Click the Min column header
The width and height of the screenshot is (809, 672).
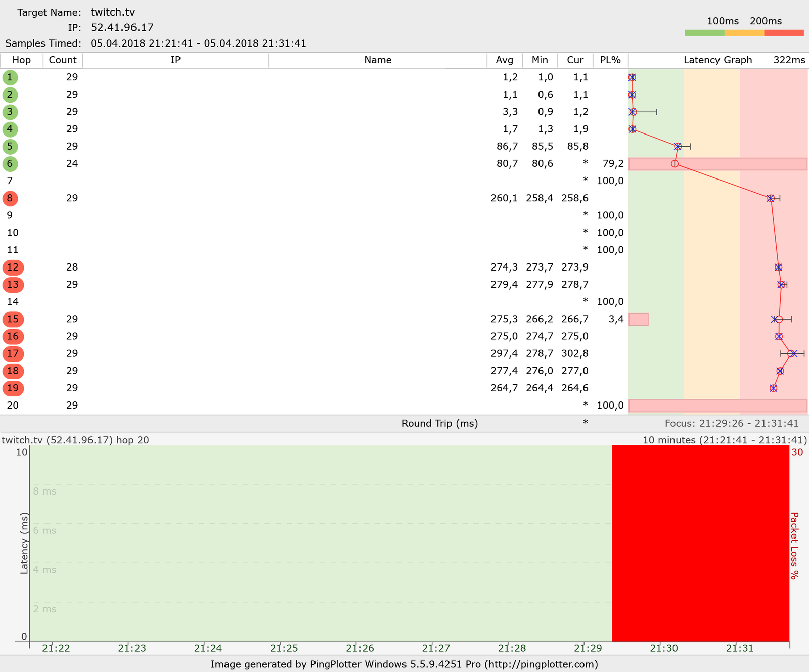(x=540, y=60)
